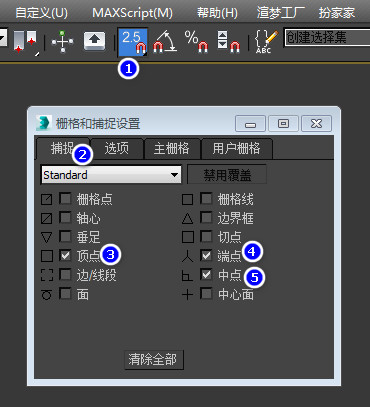The height and width of the screenshot is (407, 370).
Task: Toggle the 2.5D snaps tool
Action: 133,42
